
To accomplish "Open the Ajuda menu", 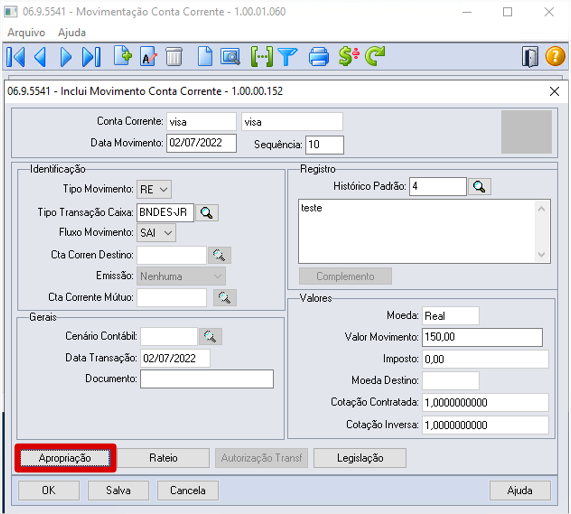I will tap(72, 33).
